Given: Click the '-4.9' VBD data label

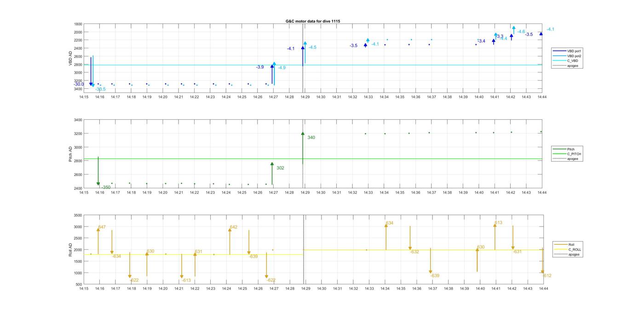Looking at the screenshot, I should tap(282, 68).
